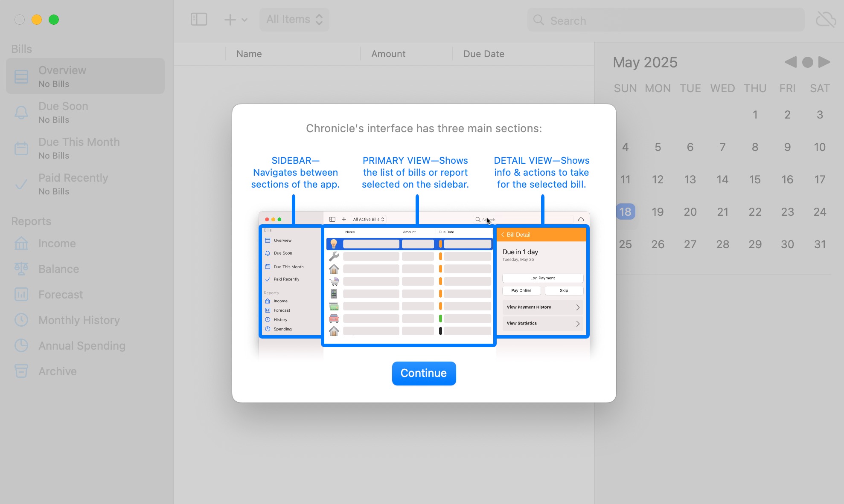Click the Reports section heading

pos(31,221)
